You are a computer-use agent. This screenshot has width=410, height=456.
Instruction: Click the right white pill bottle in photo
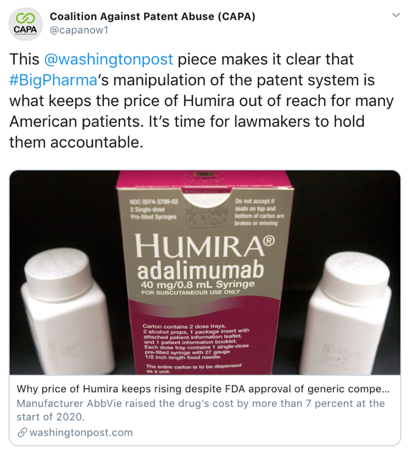(x=349, y=313)
